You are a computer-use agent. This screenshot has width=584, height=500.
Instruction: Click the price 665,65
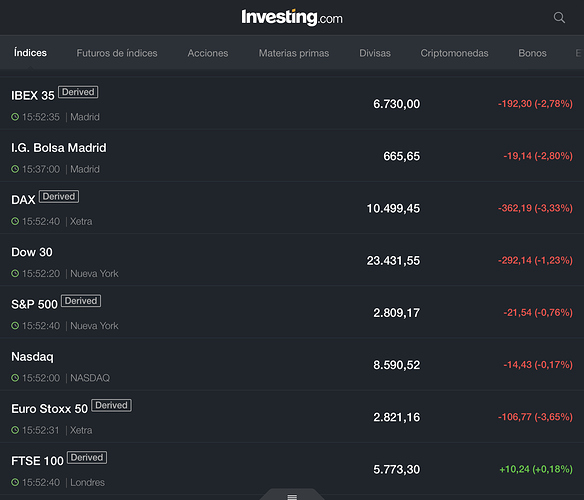402,156
